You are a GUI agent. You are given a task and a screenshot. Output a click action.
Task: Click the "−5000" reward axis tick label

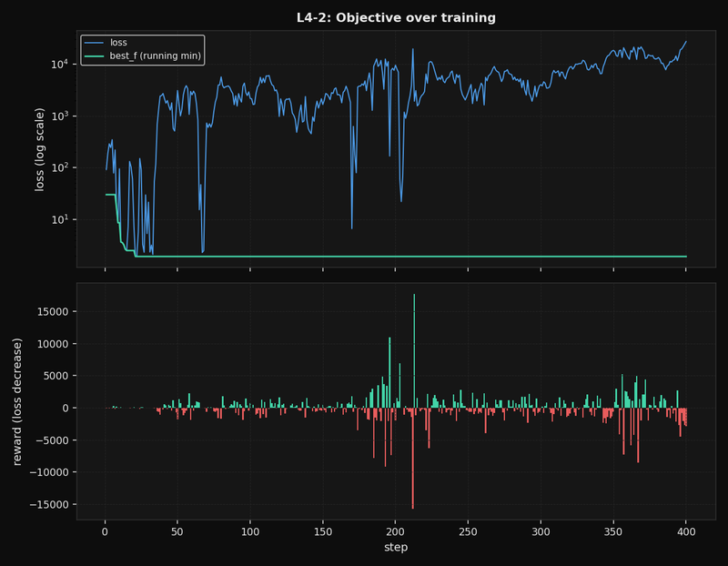pos(53,440)
